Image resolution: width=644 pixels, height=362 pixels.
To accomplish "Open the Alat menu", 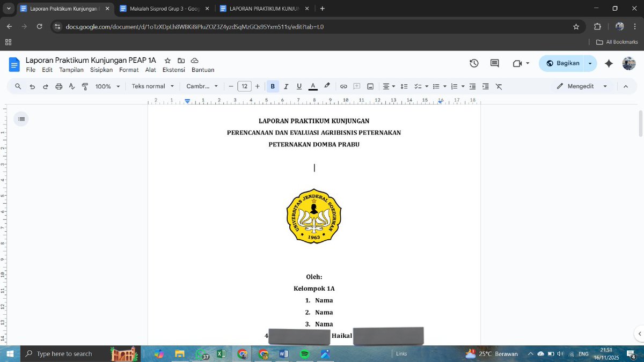I will point(151,70).
